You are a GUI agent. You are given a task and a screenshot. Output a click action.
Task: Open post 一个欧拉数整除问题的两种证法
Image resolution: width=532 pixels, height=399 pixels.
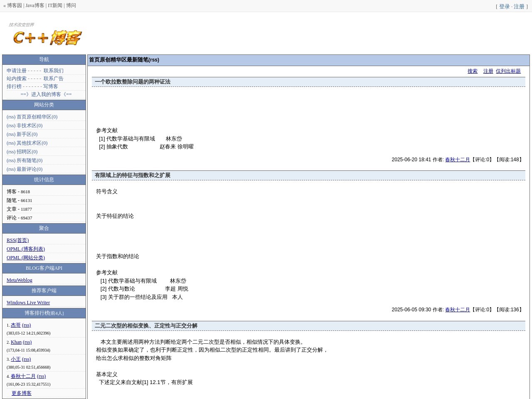click(132, 82)
